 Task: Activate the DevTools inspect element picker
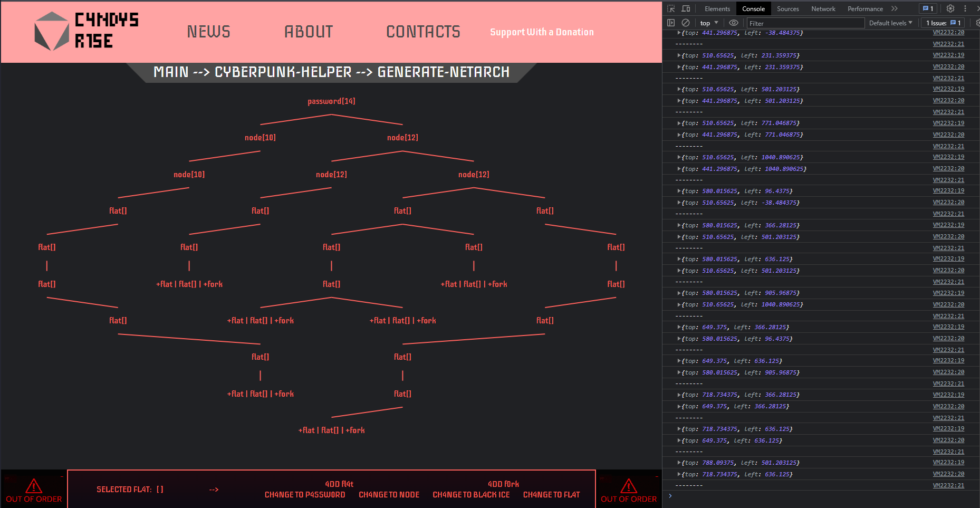(x=671, y=8)
